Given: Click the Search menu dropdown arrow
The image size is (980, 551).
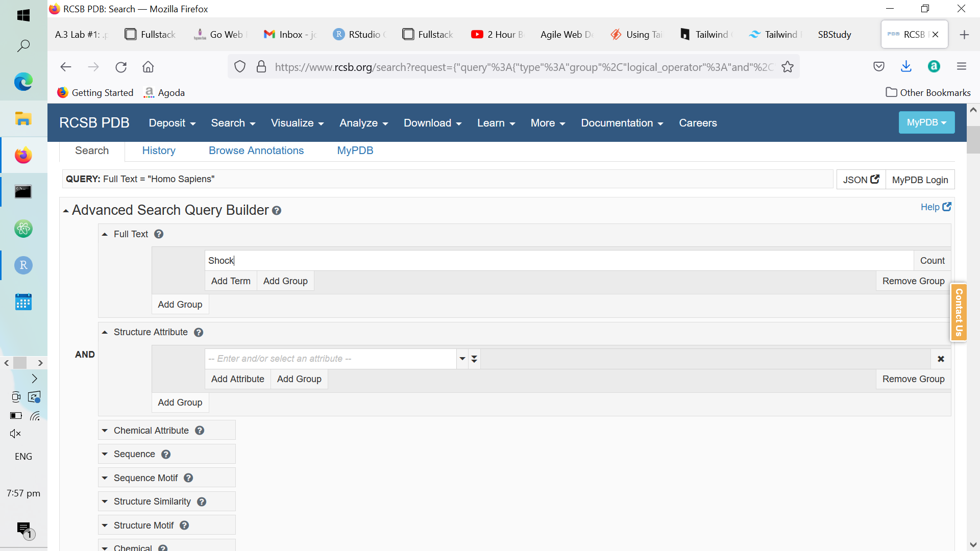Looking at the screenshot, I should 254,124.
